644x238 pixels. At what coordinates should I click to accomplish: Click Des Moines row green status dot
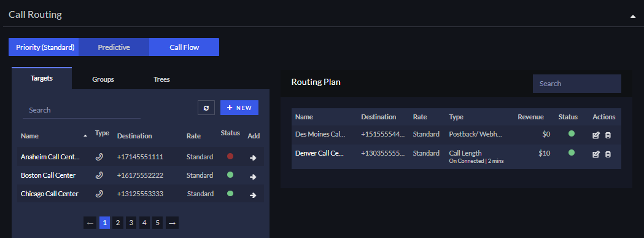tap(572, 133)
